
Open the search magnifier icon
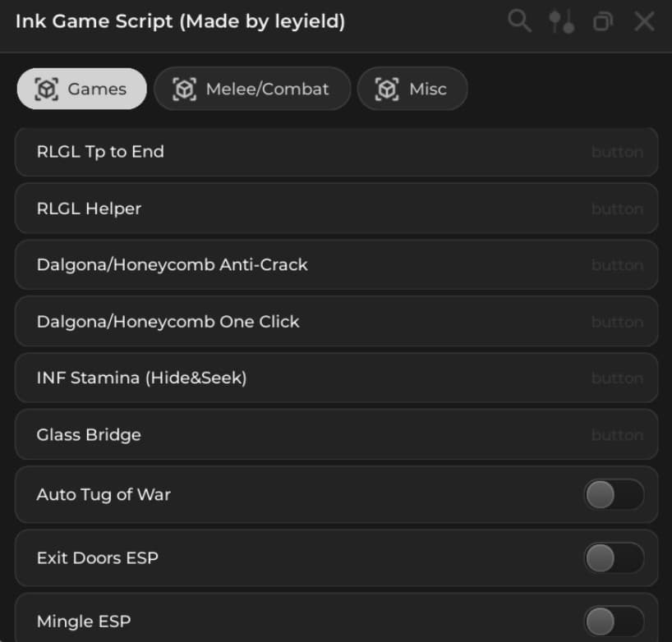coord(519,21)
